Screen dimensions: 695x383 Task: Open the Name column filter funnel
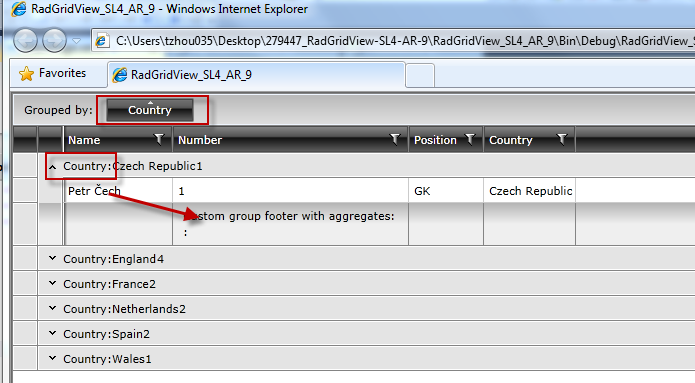pyautogui.click(x=158, y=139)
